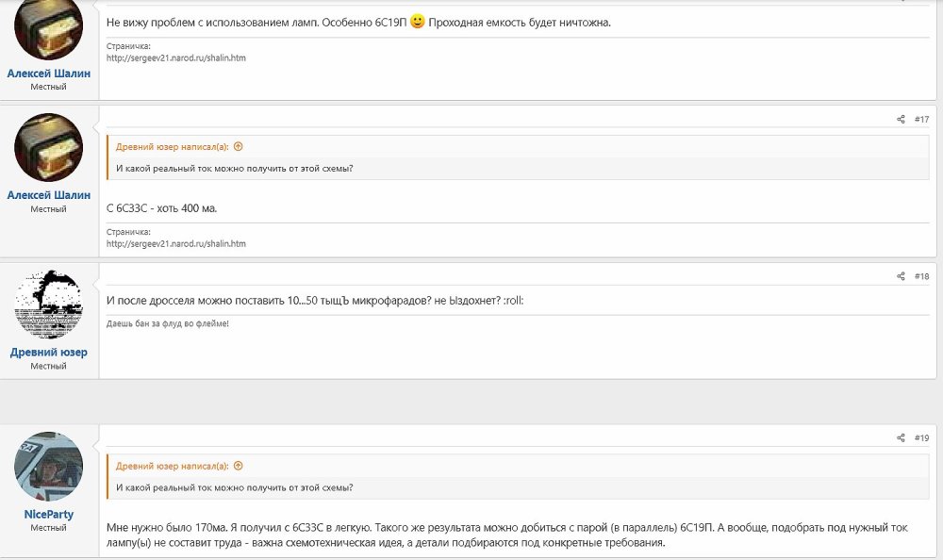Click Алексей Шалин's avatar in the topmost post
943x560 pixels.
(49, 28)
